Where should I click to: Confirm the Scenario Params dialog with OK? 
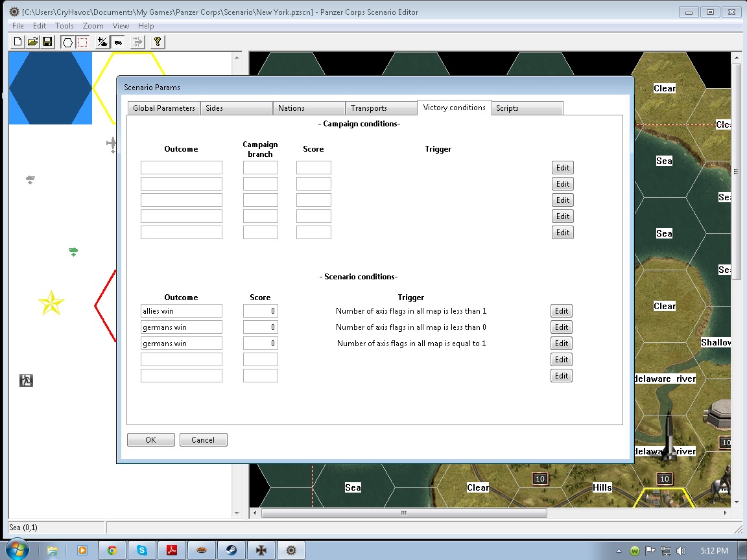[x=150, y=440]
